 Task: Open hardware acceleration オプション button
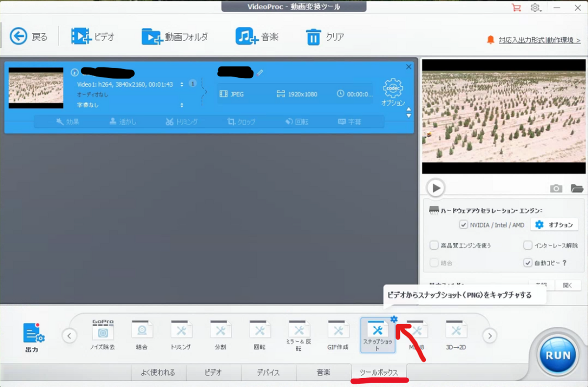[x=554, y=225]
